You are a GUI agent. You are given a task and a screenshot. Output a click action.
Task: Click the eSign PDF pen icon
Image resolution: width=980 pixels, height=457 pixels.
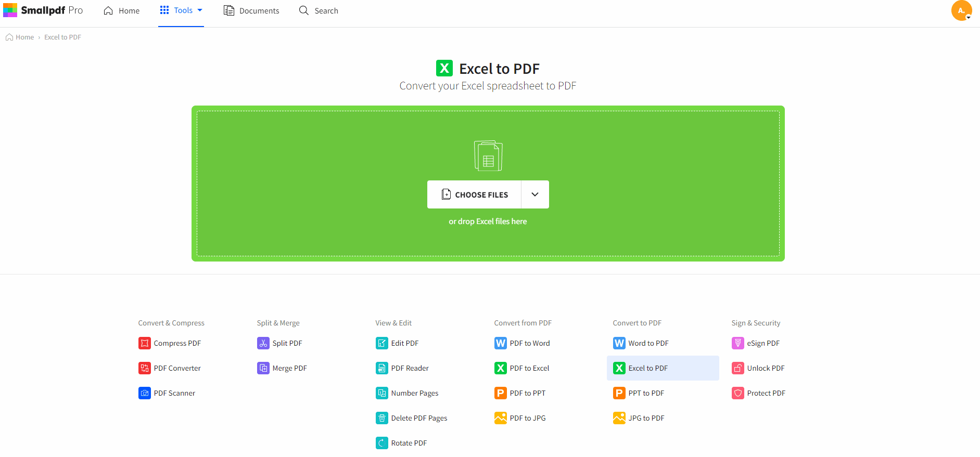[x=737, y=343]
